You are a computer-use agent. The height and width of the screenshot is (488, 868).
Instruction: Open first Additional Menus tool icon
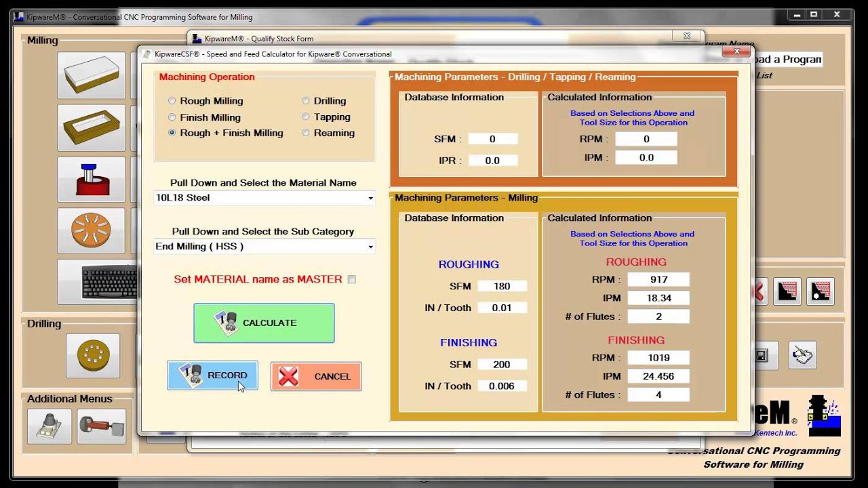(50, 426)
